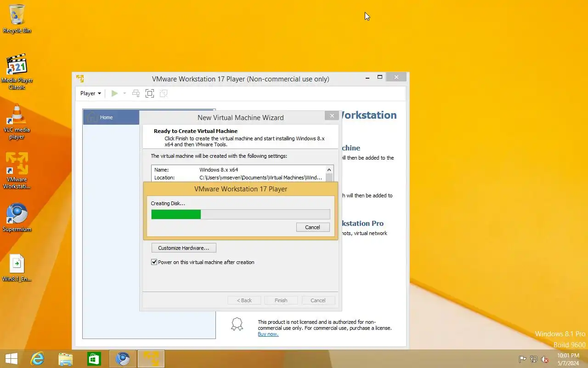
Task: Expand the power options arrow beside play
Action: click(124, 93)
